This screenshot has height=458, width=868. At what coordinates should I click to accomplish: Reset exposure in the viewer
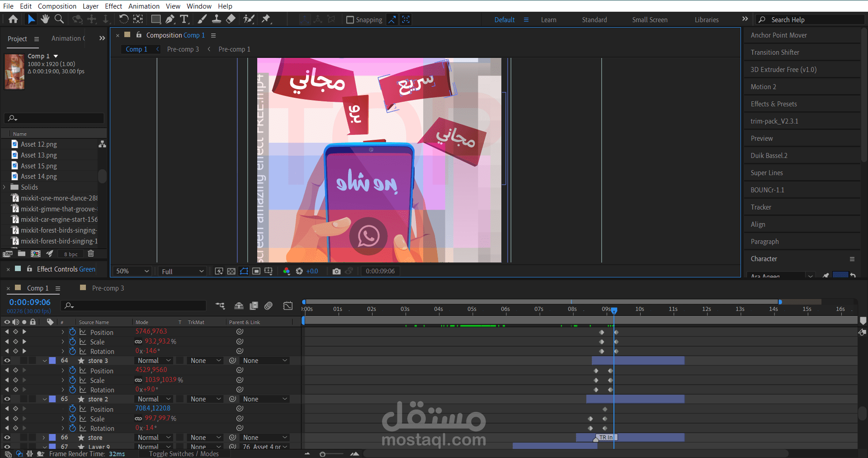pos(299,271)
